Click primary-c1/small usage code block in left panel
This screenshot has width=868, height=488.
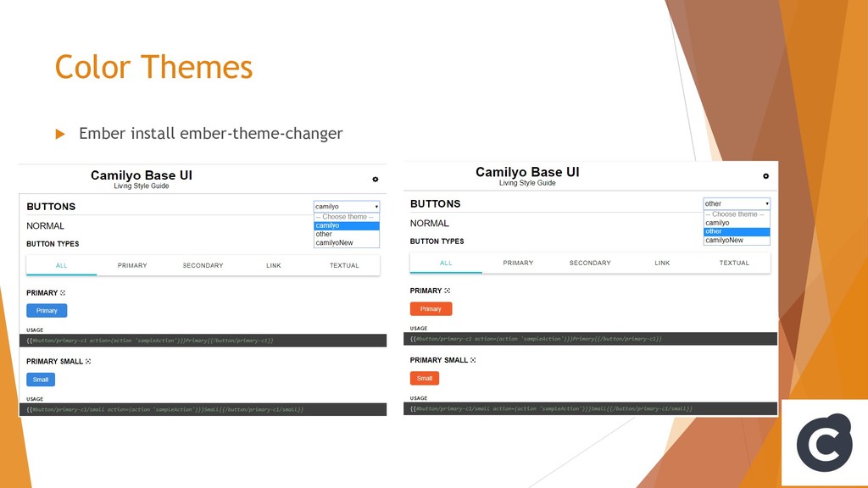(x=203, y=410)
